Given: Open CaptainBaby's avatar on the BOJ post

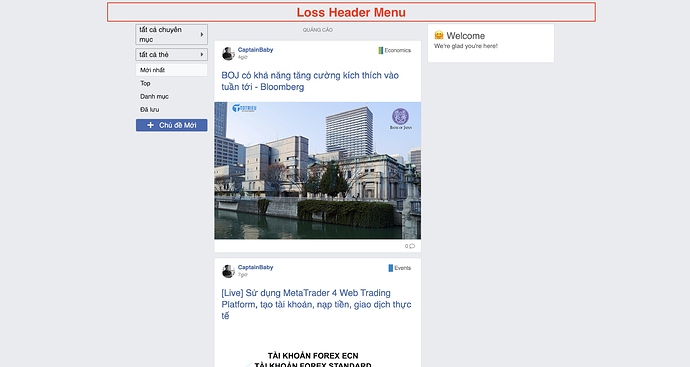Looking at the screenshot, I should pyautogui.click(x=228, y=54).
